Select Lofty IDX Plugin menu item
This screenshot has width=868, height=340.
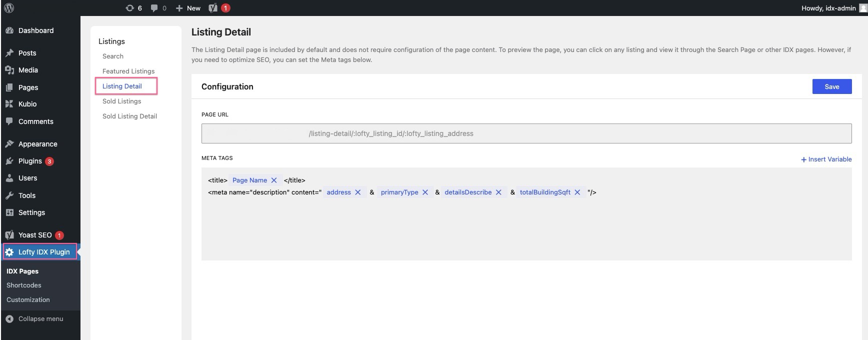pyautogui.click(x=44, y=252)
